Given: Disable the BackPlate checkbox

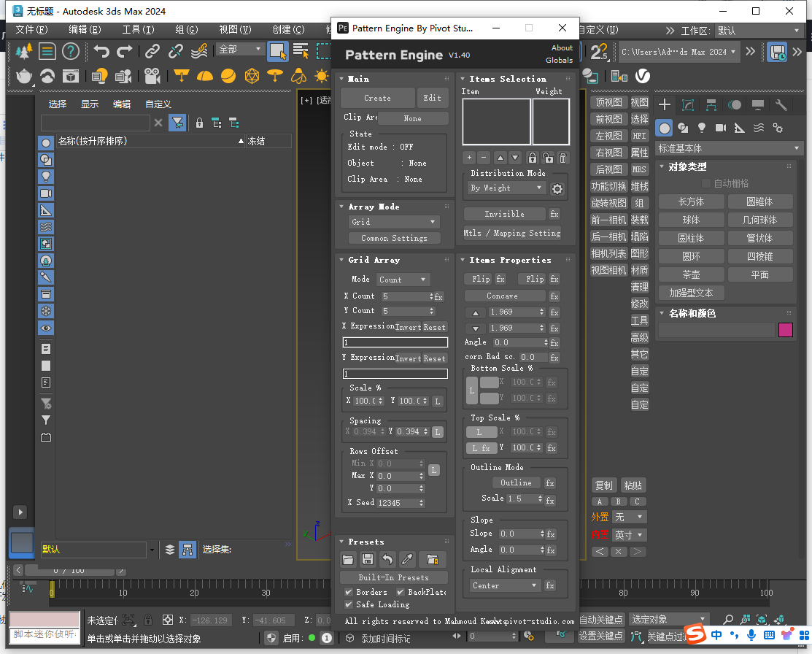Looking at the screenshot, I should (x=401, y=592).
